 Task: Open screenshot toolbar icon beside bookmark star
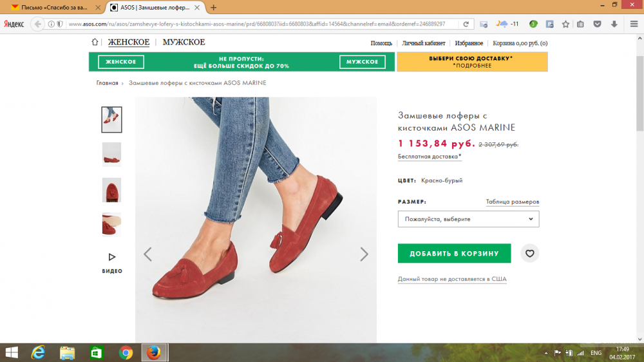coord(549,24)
